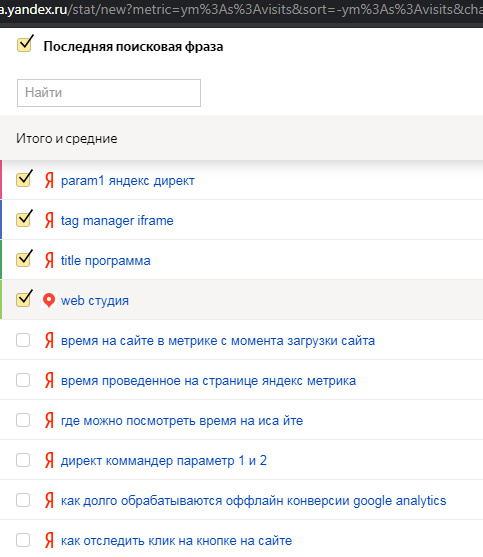Viewport: 483px width, 557px height.
Task: Uncheck the 'param1 яндекс директ' row checkbox
Action: (x=23, y=179)
